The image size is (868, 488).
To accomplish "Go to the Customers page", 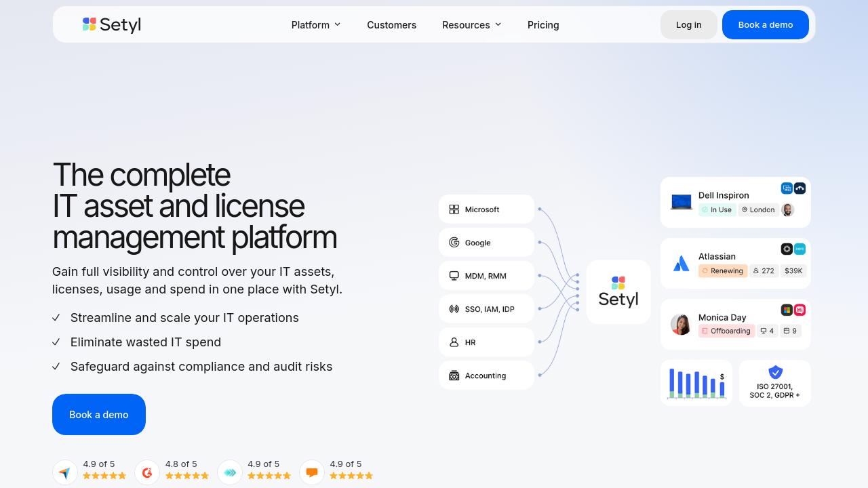I will 391,25.
